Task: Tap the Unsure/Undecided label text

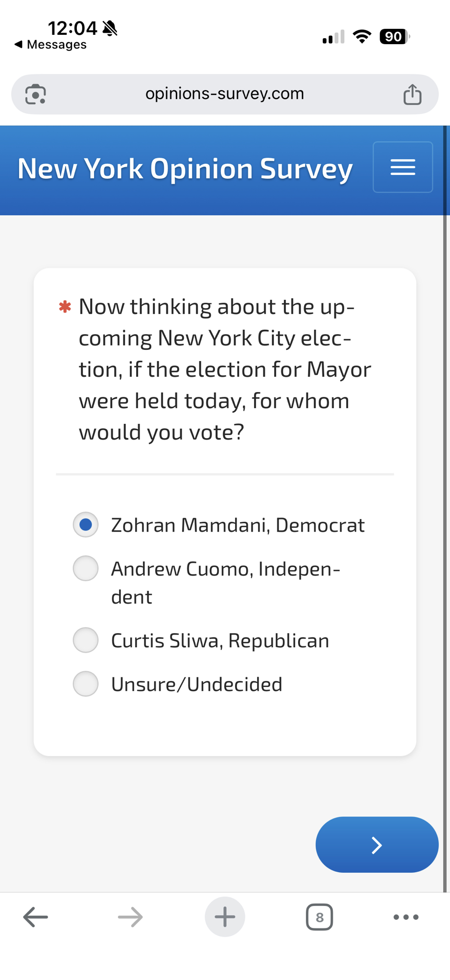Action: [x=196, y=684]
